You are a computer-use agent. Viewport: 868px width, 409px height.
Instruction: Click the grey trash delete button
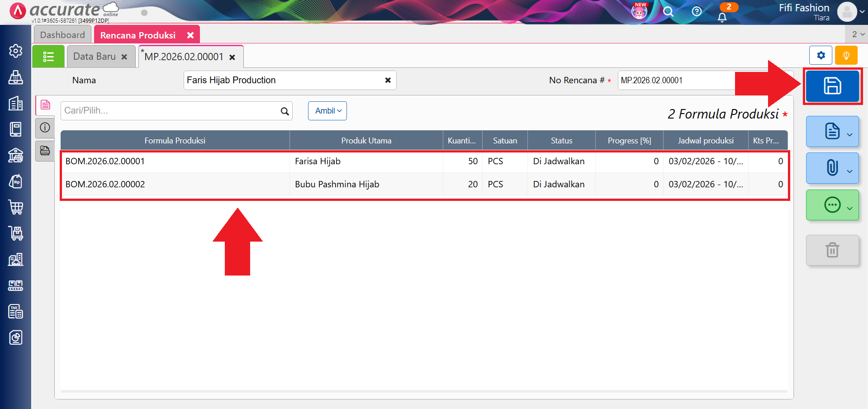click(x=832, y=250)
